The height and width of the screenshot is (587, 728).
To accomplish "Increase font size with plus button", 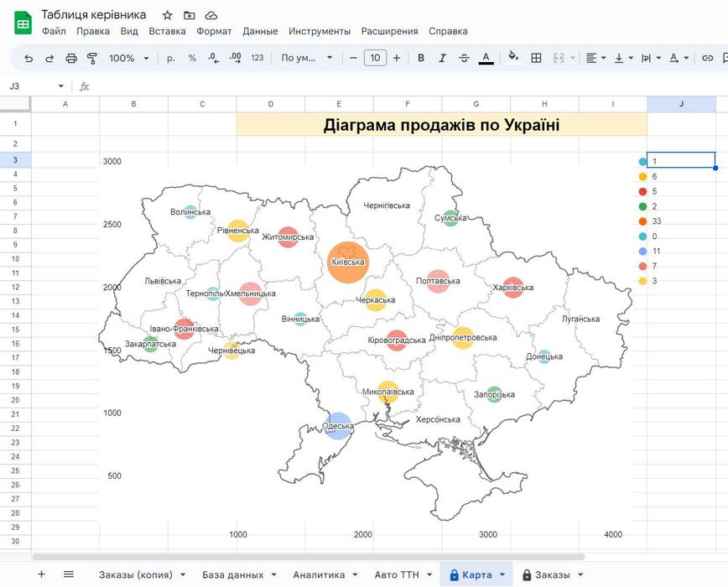I will tap(397, 58).
